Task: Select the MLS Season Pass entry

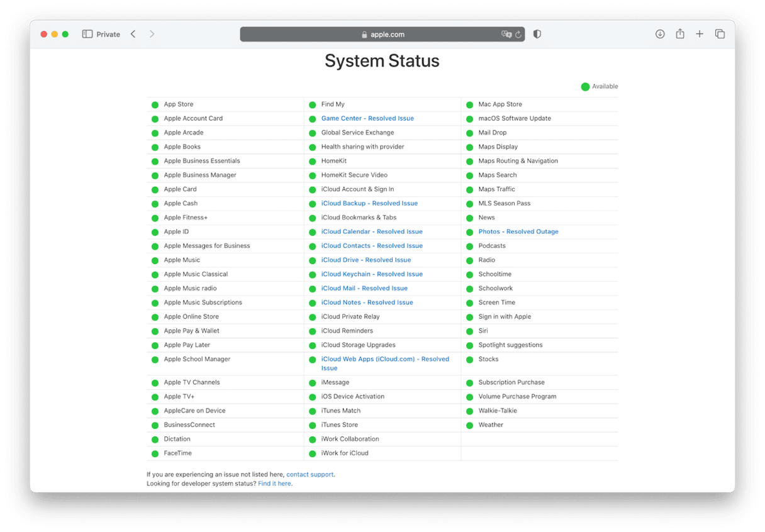Action: 505,203
